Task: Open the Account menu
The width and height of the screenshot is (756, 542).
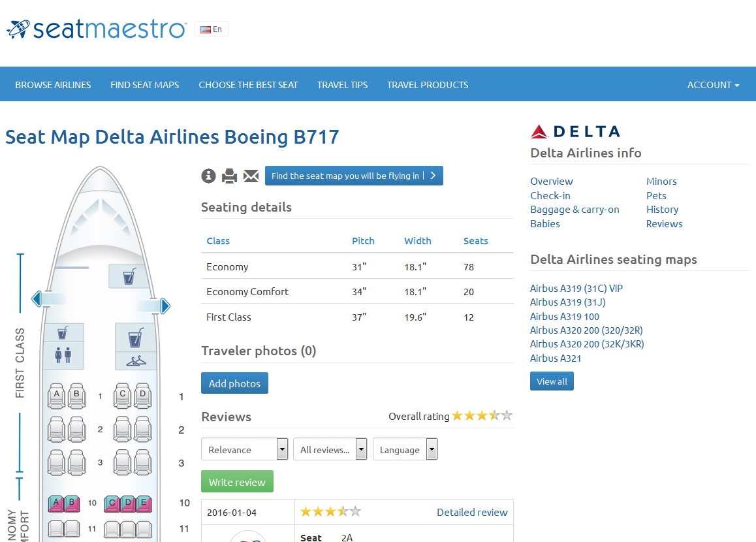Action: click(x=713, y=85)
